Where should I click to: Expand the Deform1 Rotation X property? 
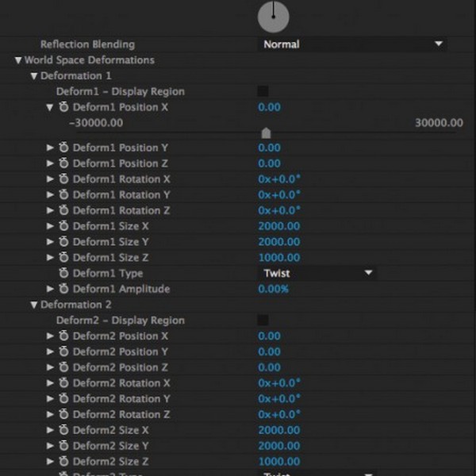50,178
